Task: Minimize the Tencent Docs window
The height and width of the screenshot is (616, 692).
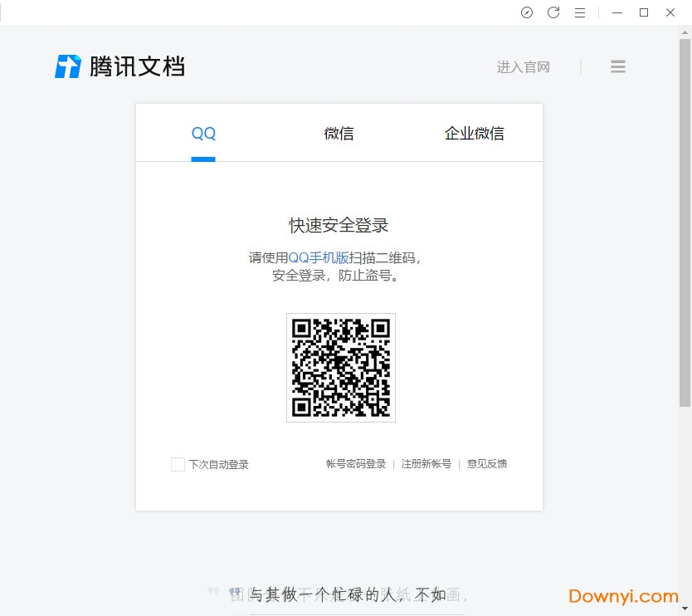Action: pyautogui.click(x=616, y=12)
